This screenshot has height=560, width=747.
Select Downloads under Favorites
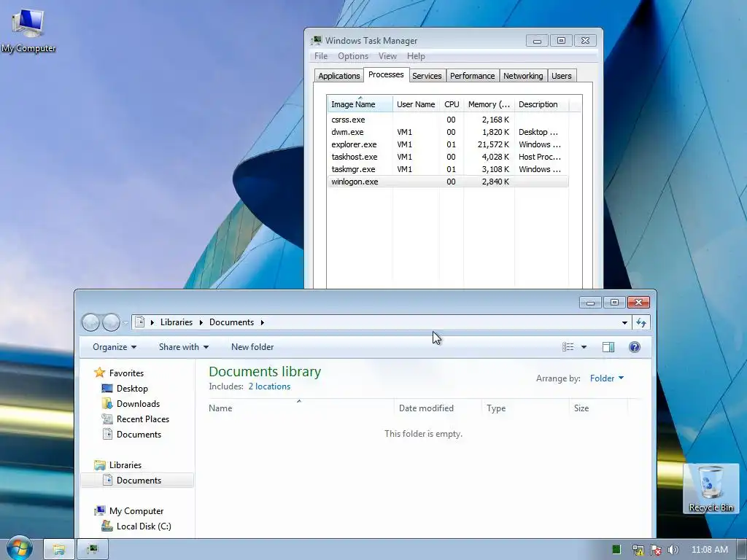point(138,404)
